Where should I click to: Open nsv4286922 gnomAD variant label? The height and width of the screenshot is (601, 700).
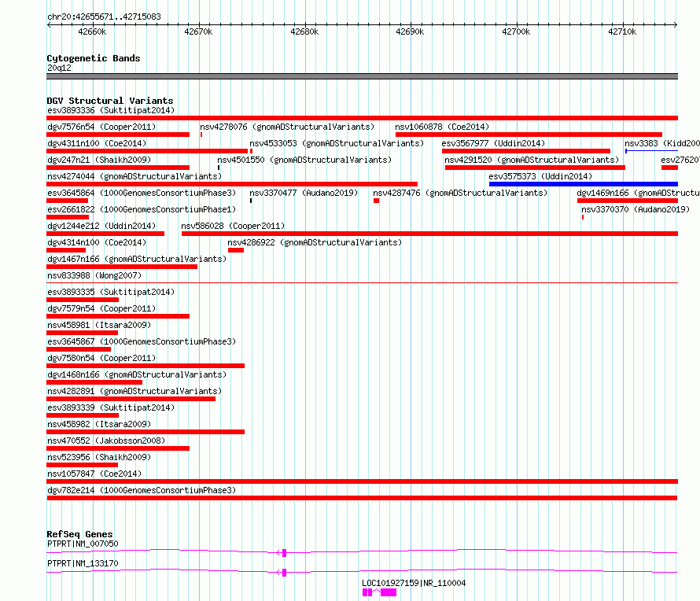click(x=315, y=242)
